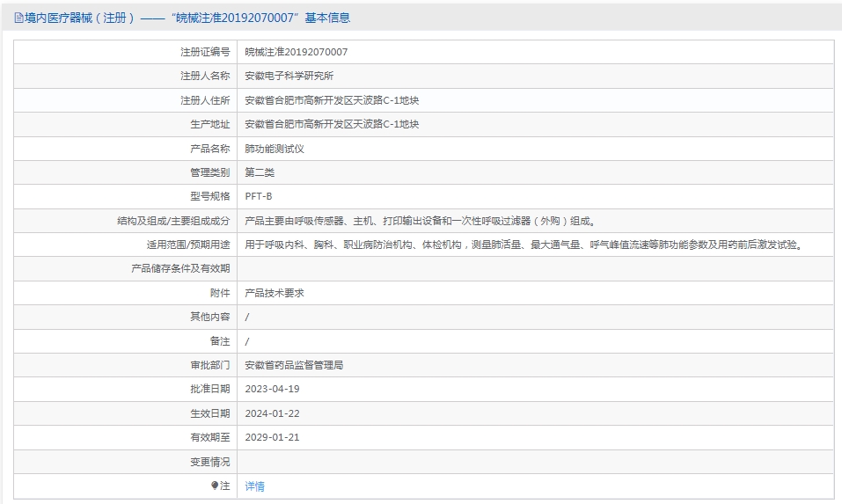Click the effective date 2024-01-22
This screenshot has width=842, height=504.
[x=272, y=413]
